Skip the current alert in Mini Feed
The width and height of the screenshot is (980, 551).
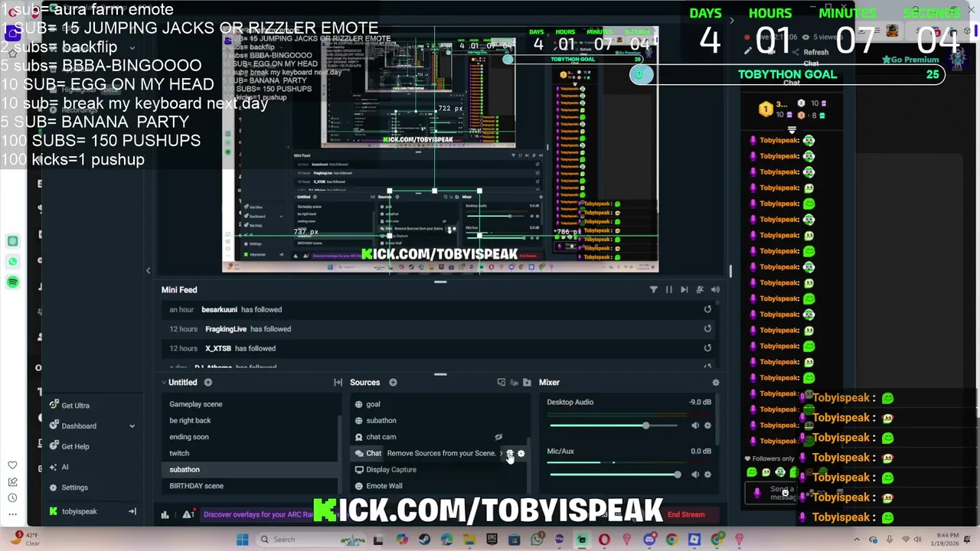[x=684, y=290]
